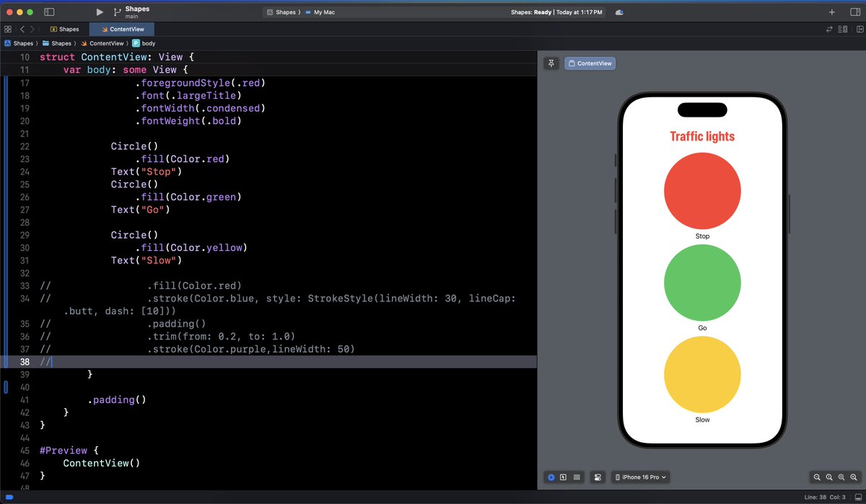Open preview device settings
Viewport: 866px width, 504px height.
598,477
